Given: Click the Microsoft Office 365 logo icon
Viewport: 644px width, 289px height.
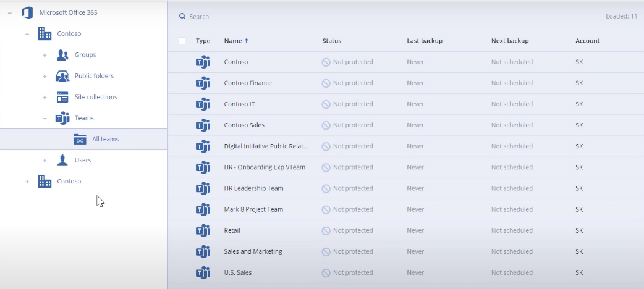Looking at the screenshot, I should tap(27, 13).
